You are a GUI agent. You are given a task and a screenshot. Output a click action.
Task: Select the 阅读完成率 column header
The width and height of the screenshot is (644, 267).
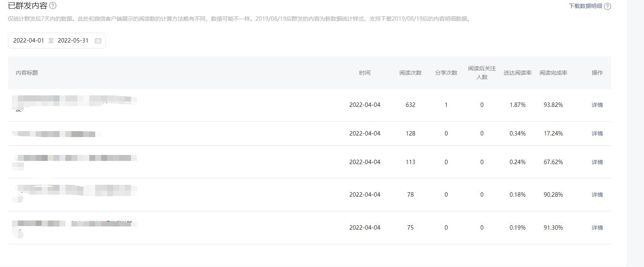pos(553,73)
